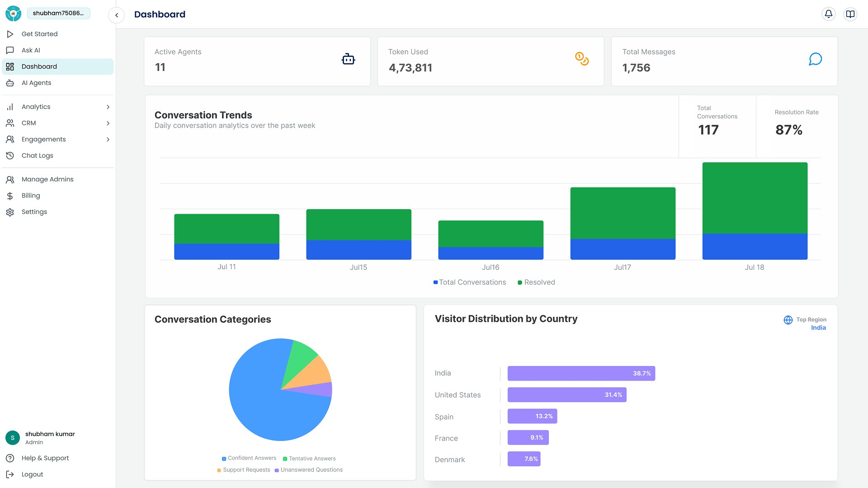Open the documentation book icon
This screenshot has width=868, height=488.
[850, 14]
